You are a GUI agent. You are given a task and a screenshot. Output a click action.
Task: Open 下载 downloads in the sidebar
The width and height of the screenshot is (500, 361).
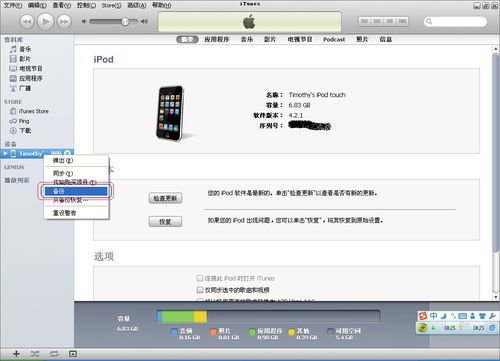point(21,131)
